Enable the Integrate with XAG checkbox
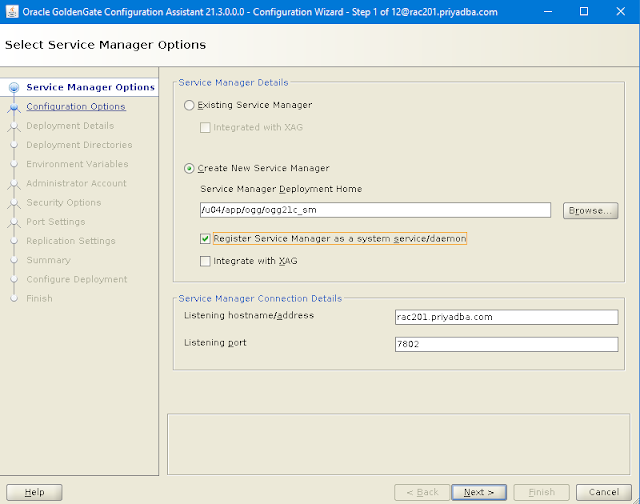This screenshot has width=640, height=504. (205, 261)
